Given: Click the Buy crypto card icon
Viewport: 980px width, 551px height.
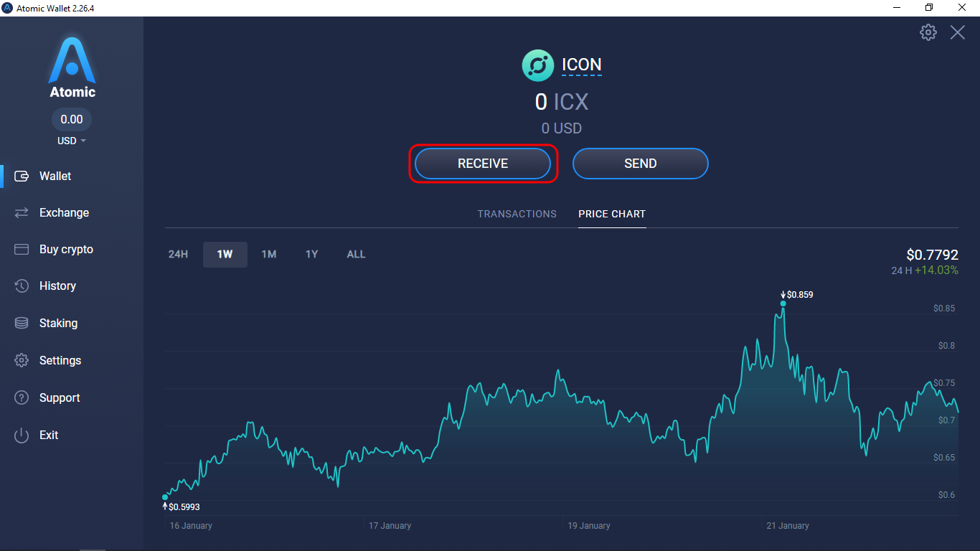Looking at the screenshot, I should 22,249.
